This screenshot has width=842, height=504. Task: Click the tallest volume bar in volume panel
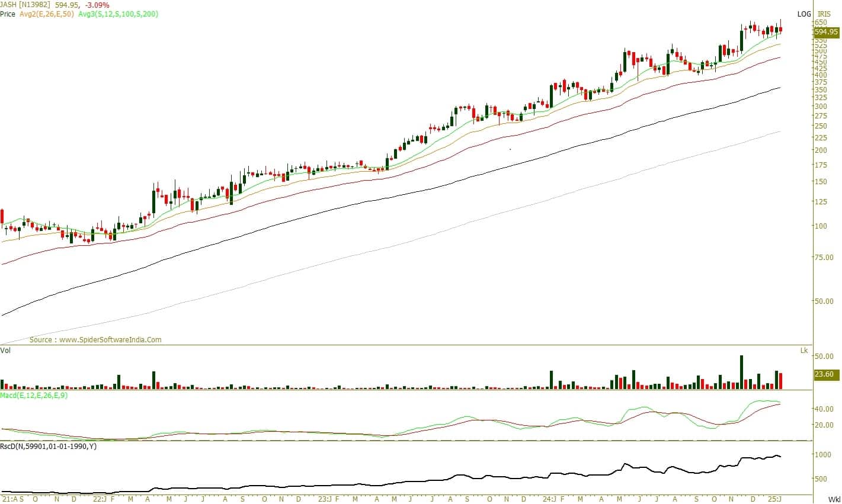[x=741, y=372]
